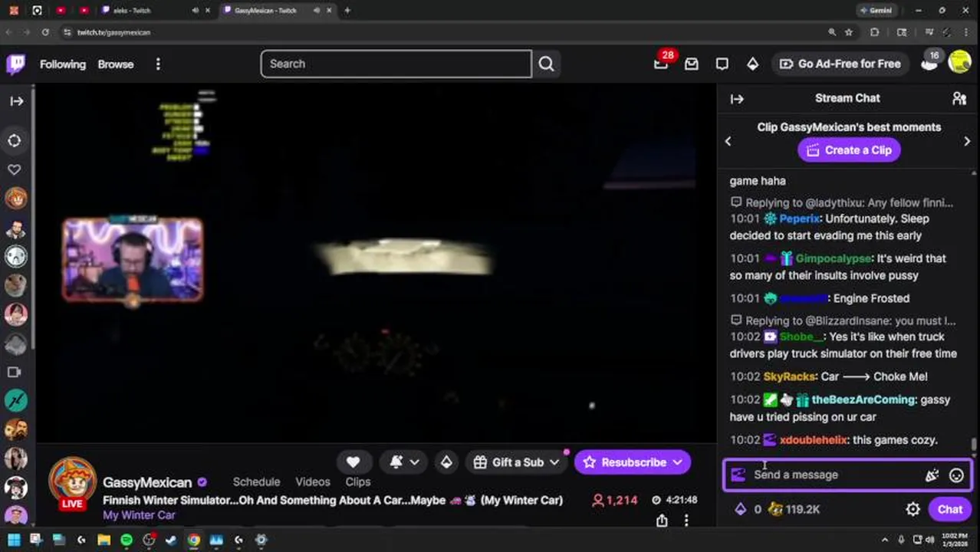980x552 pixels.
Task: Open the Clips tab
Action: 358,481
